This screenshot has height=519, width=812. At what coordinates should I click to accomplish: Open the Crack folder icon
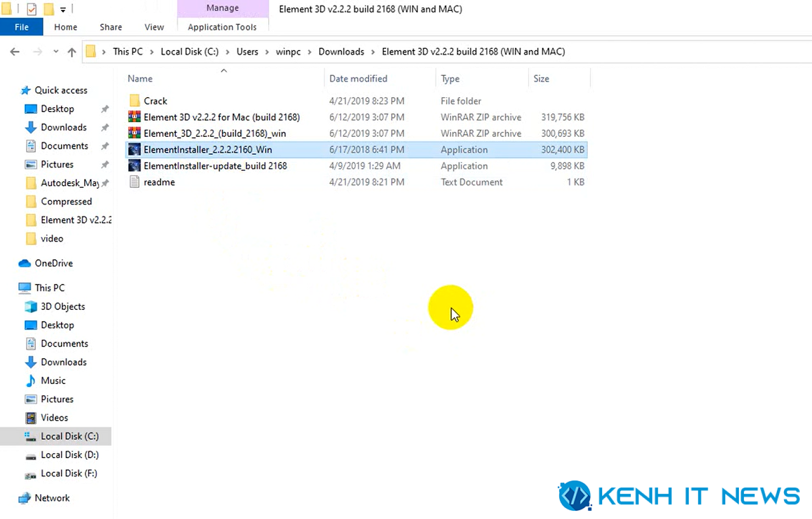click(135, 101)
